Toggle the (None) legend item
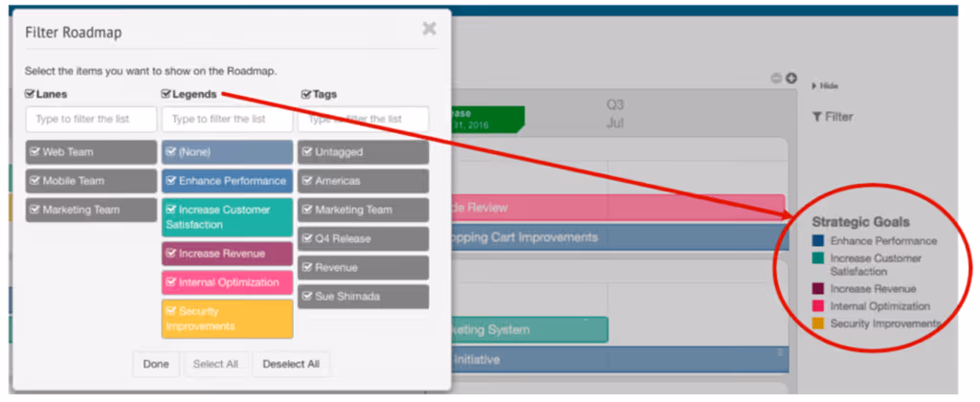The image size is (980, 402). click(228, 152)
